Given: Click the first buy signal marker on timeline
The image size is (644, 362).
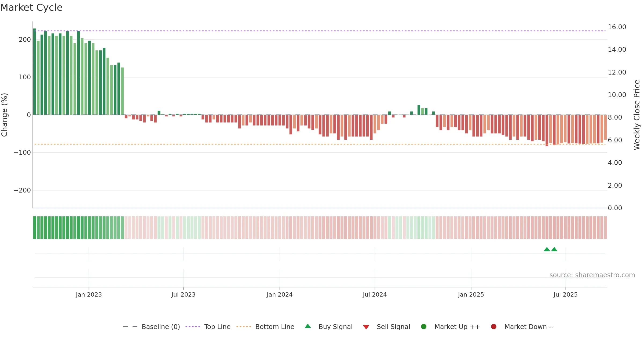Looking at the screenshot, I should pyautogui.click(x=547, y=249).
